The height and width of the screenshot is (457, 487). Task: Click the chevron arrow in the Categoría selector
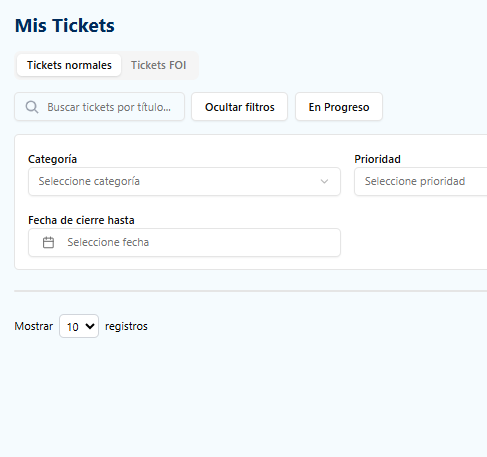(324, 181)
